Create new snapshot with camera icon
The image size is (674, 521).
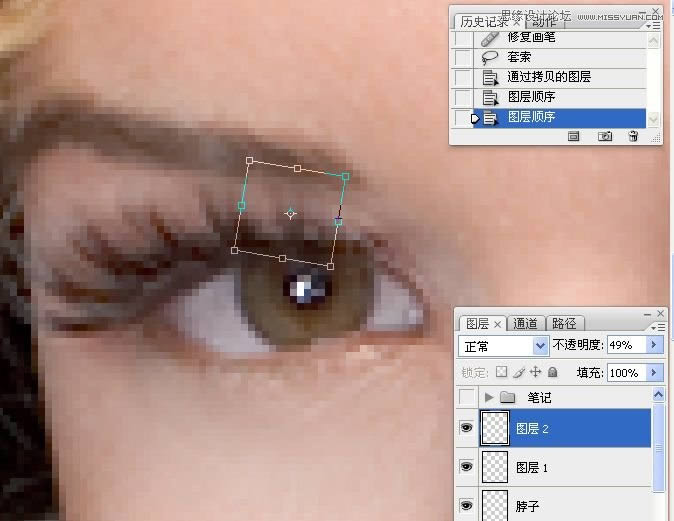605,136
